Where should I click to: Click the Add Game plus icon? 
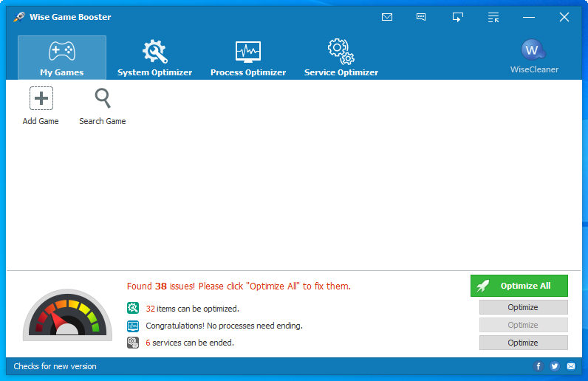41,98
